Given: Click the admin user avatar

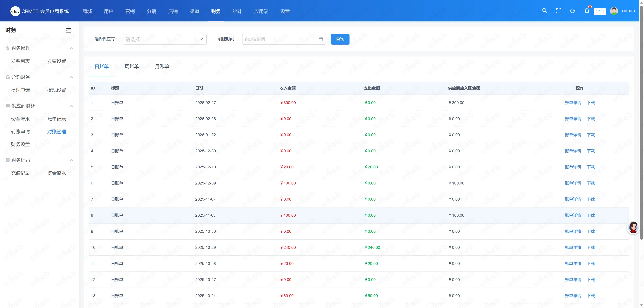Looking at the screenshot, I should pyautogui.click(x=614, y=11).
